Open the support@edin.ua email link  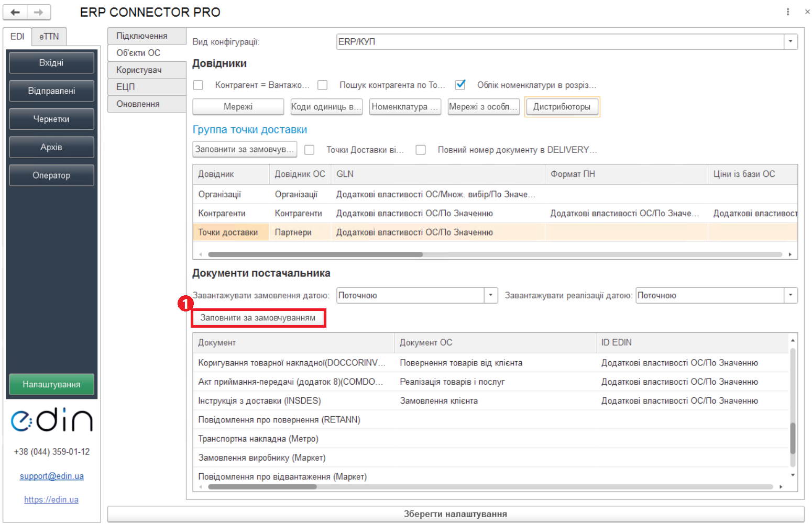point(51,476)
